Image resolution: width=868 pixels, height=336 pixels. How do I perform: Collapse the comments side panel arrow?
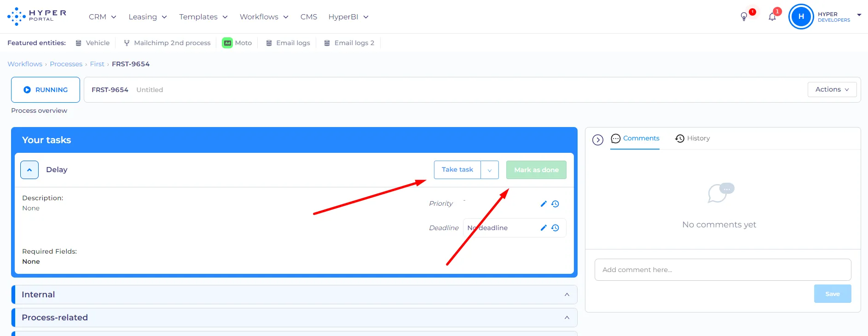[598, 140]
